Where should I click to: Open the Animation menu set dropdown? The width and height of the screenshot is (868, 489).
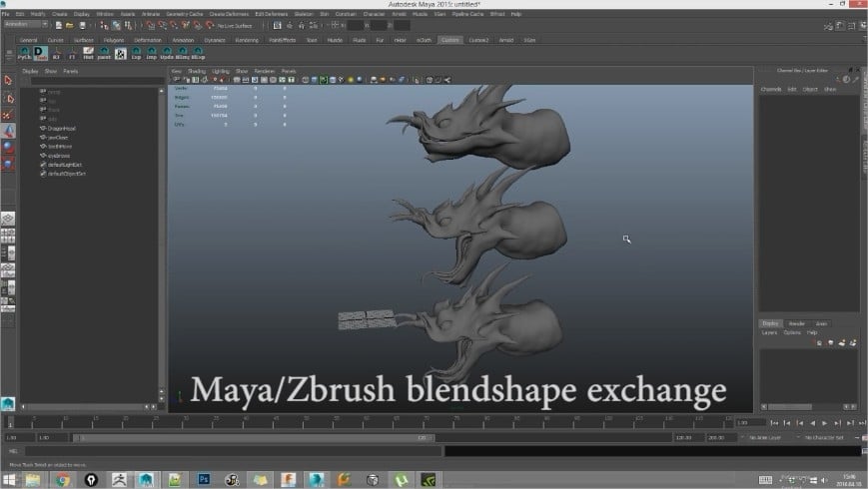[x=25, y=24]
